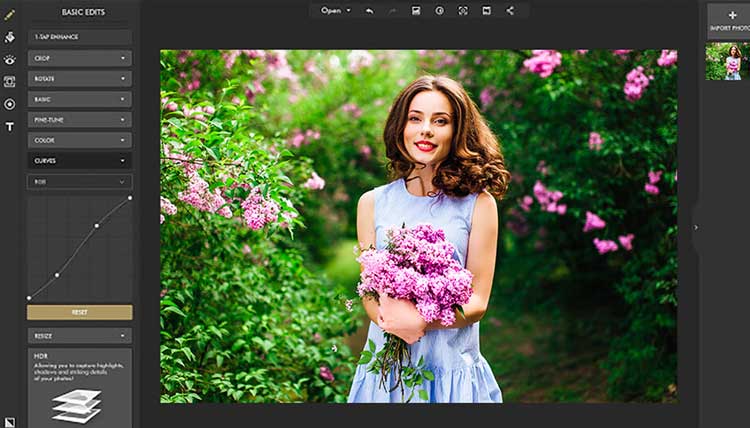Viewport: 750px width, 428px height.
Task: Select the Text tool T icon
Action: [10, 127]
